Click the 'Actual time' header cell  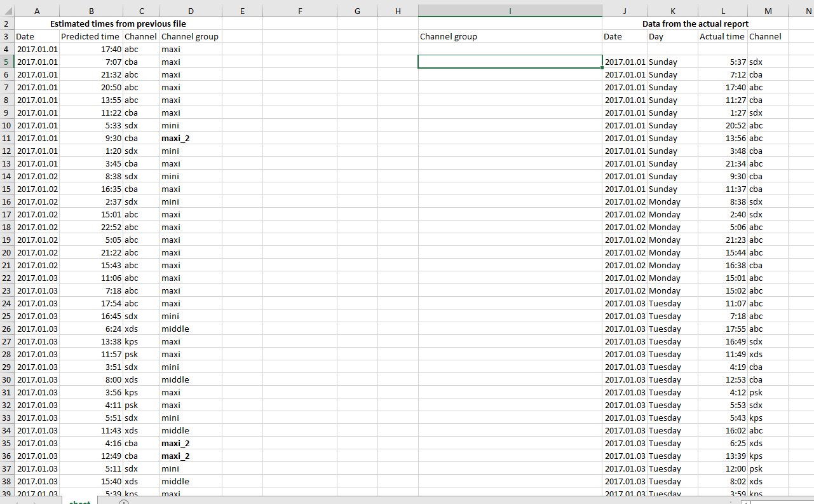pyautogui.click(x=723, y=36)
